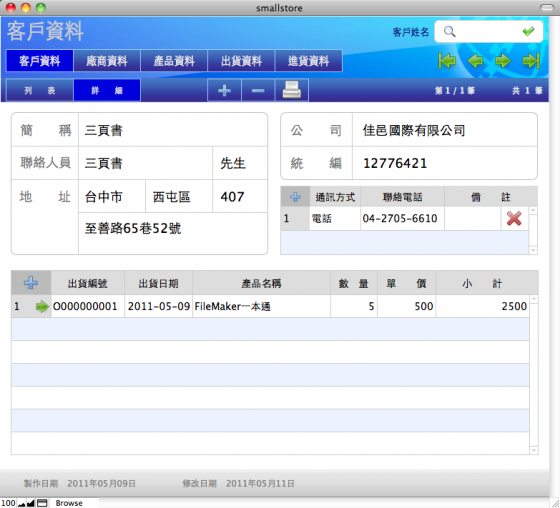This screenshot has height=508, width=560.
Task: Go to next record arrow
Action: 502,61
